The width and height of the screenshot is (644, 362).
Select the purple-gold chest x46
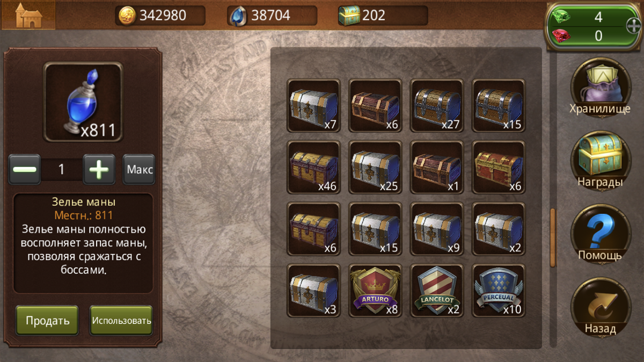[313, 167]
